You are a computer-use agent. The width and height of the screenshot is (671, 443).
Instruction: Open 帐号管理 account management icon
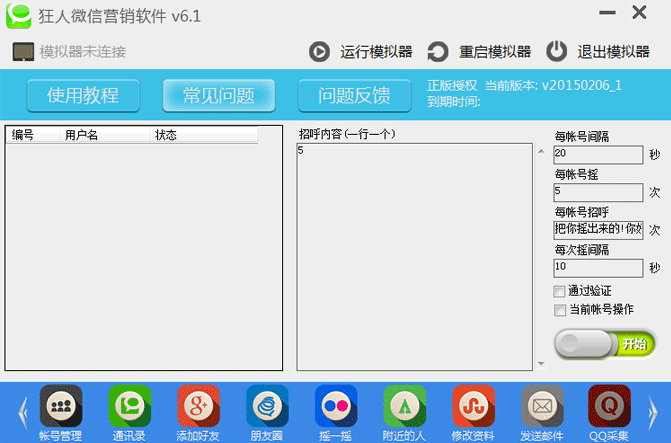coord(61,406)
